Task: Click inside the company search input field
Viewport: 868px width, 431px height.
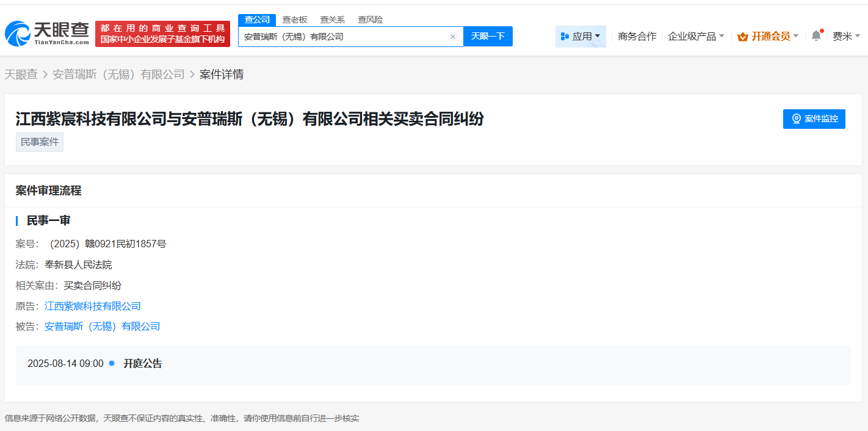Action: tap(342, 36)
